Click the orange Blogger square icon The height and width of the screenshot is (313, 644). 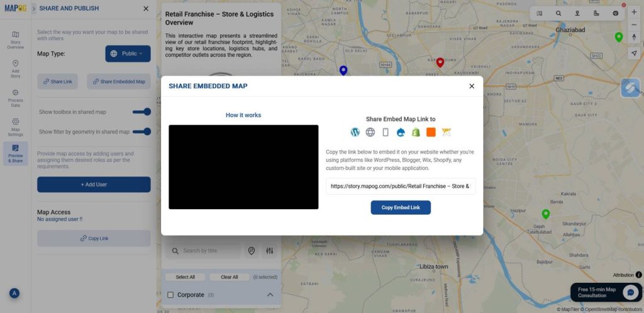(x=431, y=132)
